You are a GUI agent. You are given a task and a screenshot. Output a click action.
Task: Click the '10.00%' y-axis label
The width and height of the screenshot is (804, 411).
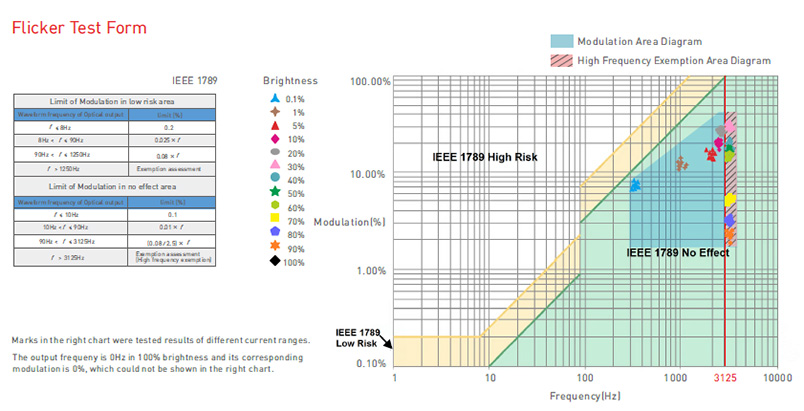point(367,174)
